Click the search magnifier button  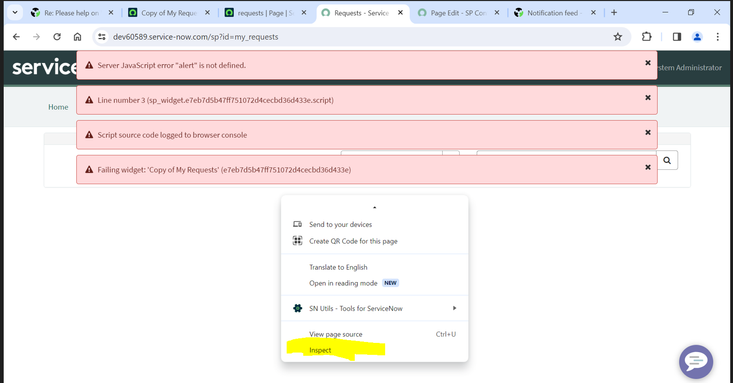coord(667,160)
